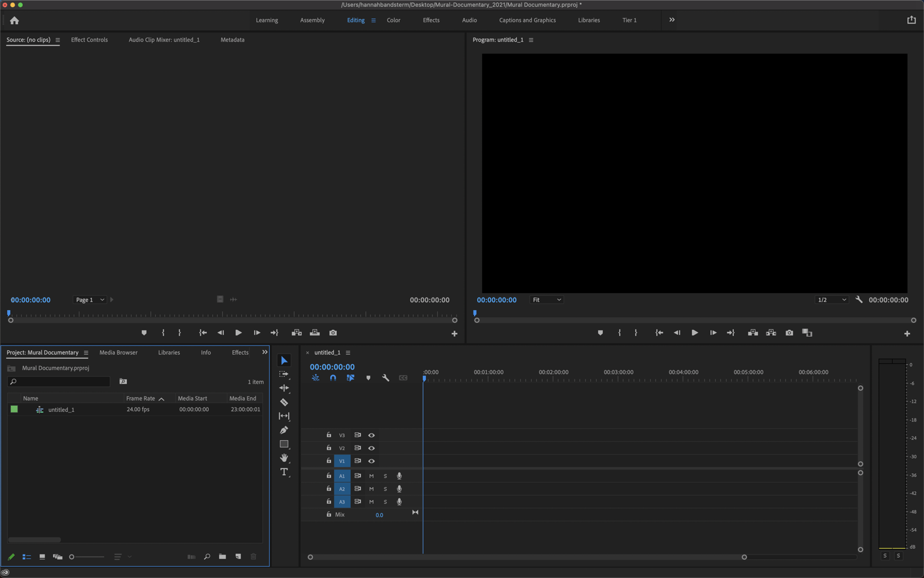Select the Hand tool
The height and width of the screenshot is (578, 924).
coord(284,458)
